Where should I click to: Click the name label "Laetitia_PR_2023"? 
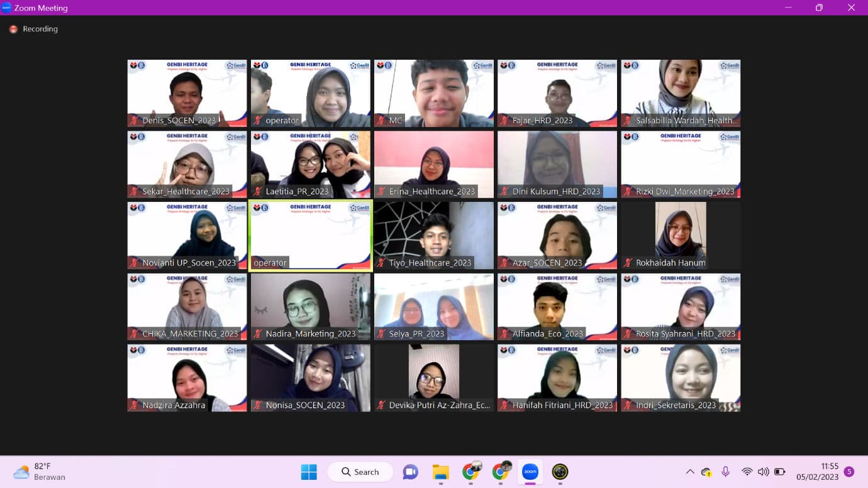tap(297, 191)
